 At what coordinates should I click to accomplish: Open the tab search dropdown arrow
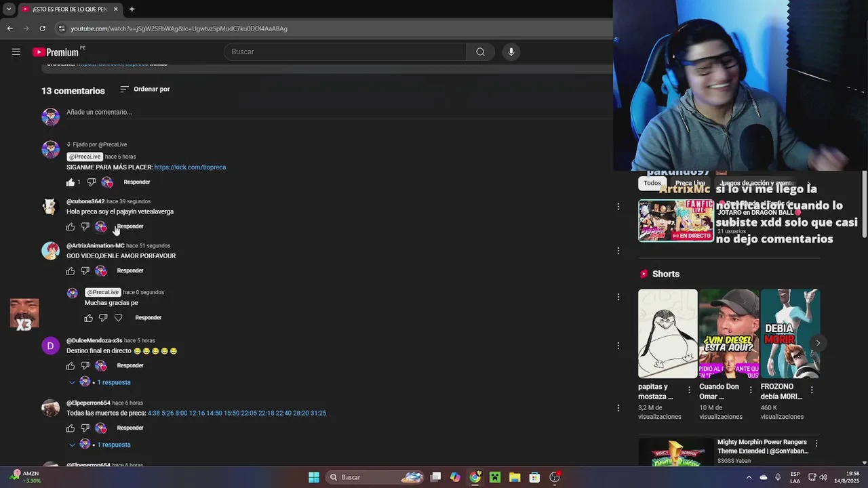(x=9, y=9)
